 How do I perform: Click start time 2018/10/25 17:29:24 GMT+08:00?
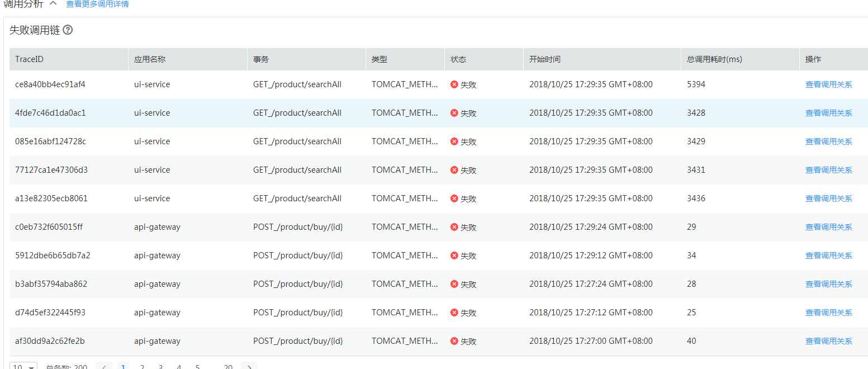point(591,227)
